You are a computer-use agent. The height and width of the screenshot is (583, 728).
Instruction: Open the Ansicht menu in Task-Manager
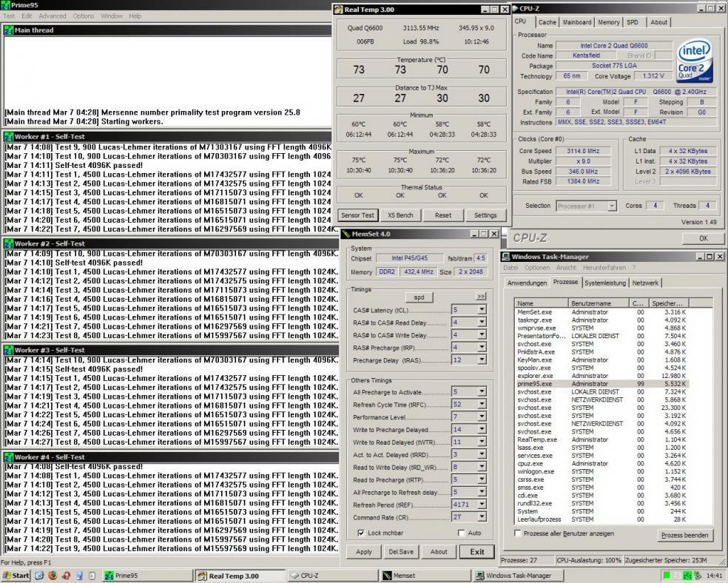(566, 268)
